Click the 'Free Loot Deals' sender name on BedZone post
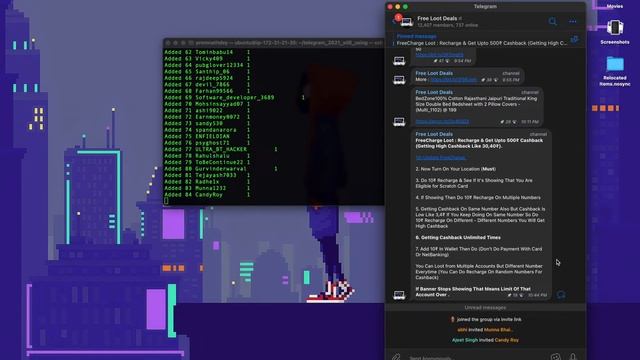The width and height of the screenshot is (640, 360). coord(434,92)
